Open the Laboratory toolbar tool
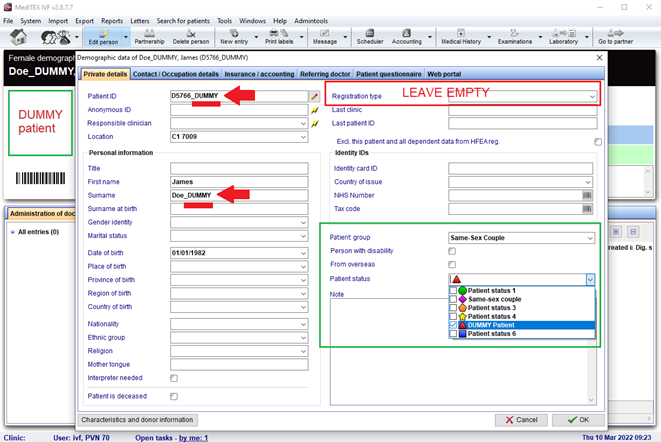The height and width of the screenshot is (442, 661). [x=563, y=37]
